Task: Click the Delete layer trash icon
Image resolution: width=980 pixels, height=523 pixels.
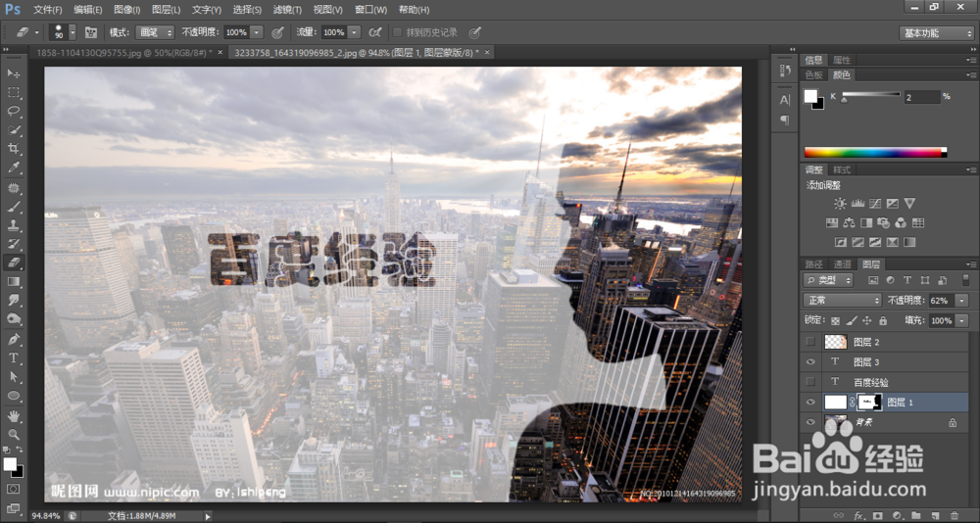Action: coord(954,515)
